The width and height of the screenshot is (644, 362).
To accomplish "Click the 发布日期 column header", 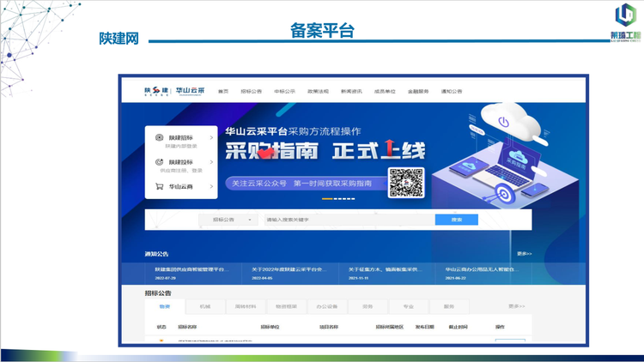I will click(425, 327).
